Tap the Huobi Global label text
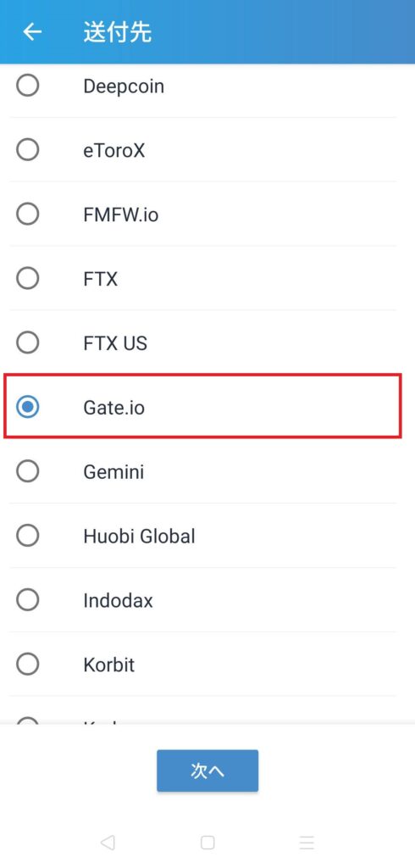This screenshot has height=868, width=415. (x=139, y=536)
